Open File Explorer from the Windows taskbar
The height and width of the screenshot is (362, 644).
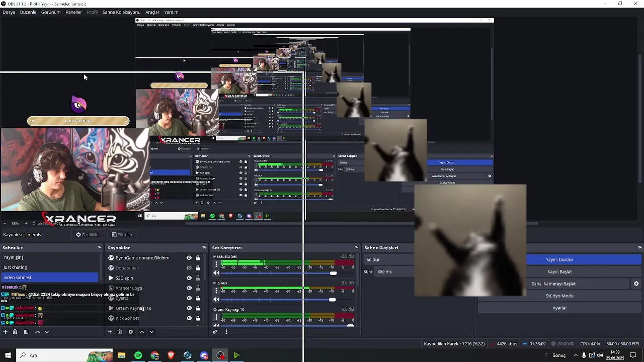pos(122,355)
